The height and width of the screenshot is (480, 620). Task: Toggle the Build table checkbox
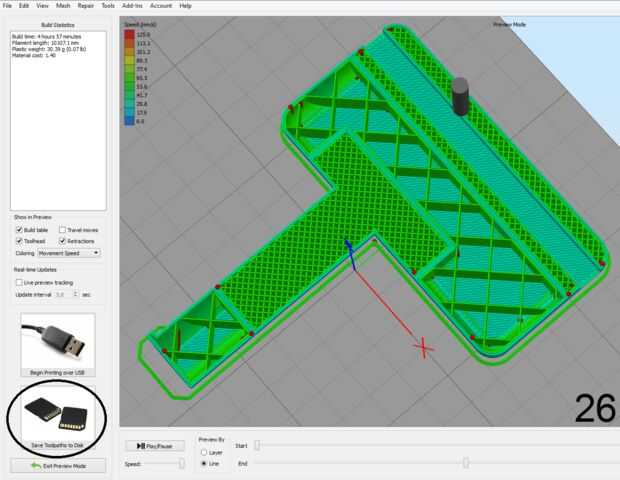(19, 230)
